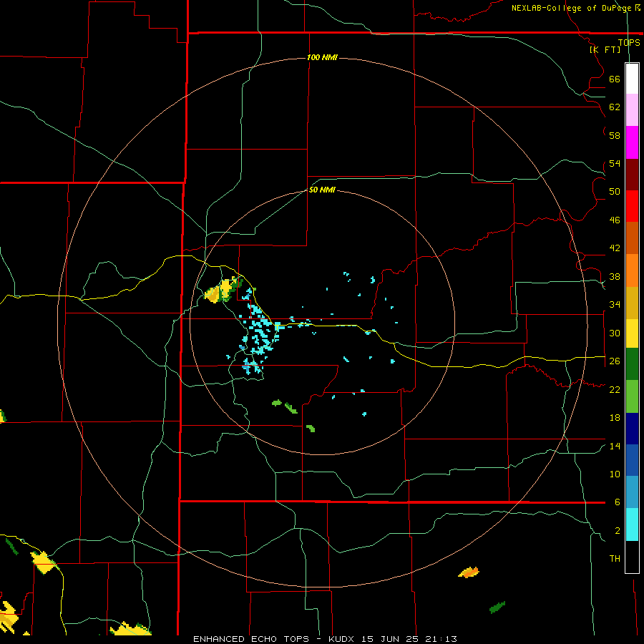Screen dimensions: 644x644
Task: Click the yellow-green storm cell inside 50 NMI ring
Action: 223,290
